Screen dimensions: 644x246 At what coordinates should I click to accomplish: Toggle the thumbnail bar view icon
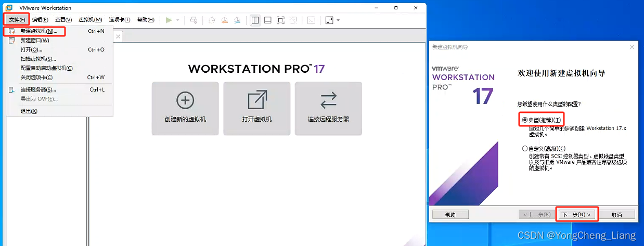click(268, 20)
